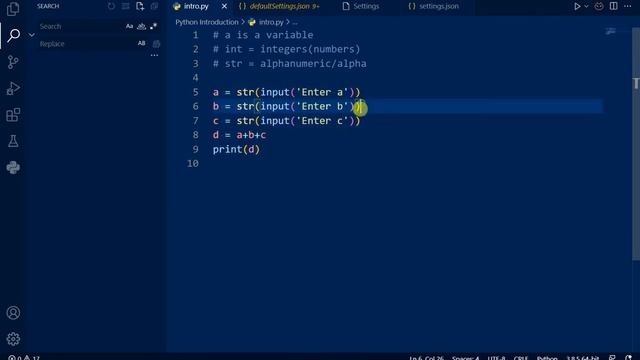Place cursor on 'd = a+b+c' line

pos(239,135)
